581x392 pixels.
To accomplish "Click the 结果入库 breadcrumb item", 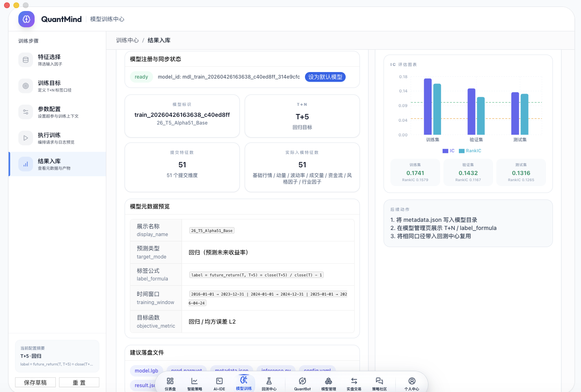I will coord(159,40).
